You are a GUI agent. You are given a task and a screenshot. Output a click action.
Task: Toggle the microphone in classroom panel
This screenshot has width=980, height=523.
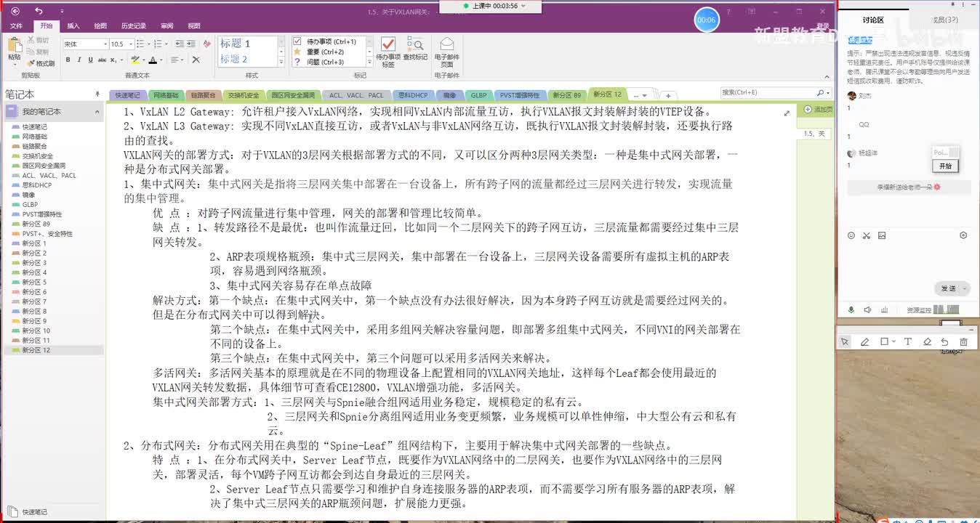click(851, 310)
